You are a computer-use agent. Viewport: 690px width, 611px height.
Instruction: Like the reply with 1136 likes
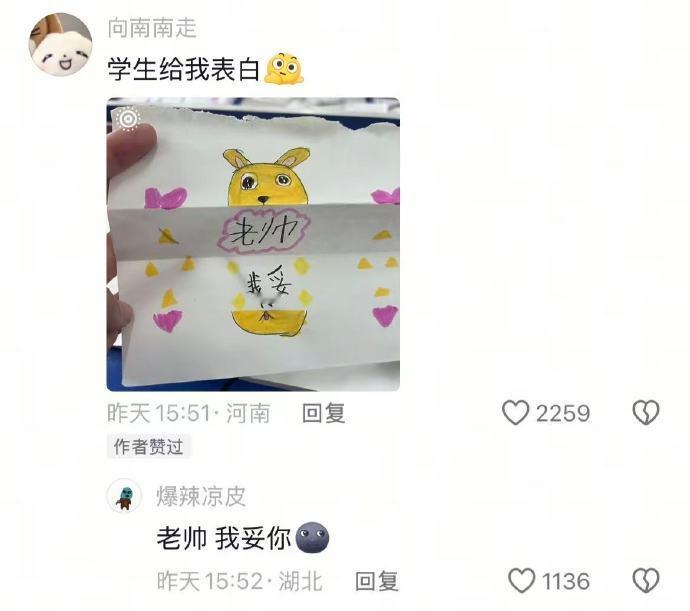tap(521, 580)
